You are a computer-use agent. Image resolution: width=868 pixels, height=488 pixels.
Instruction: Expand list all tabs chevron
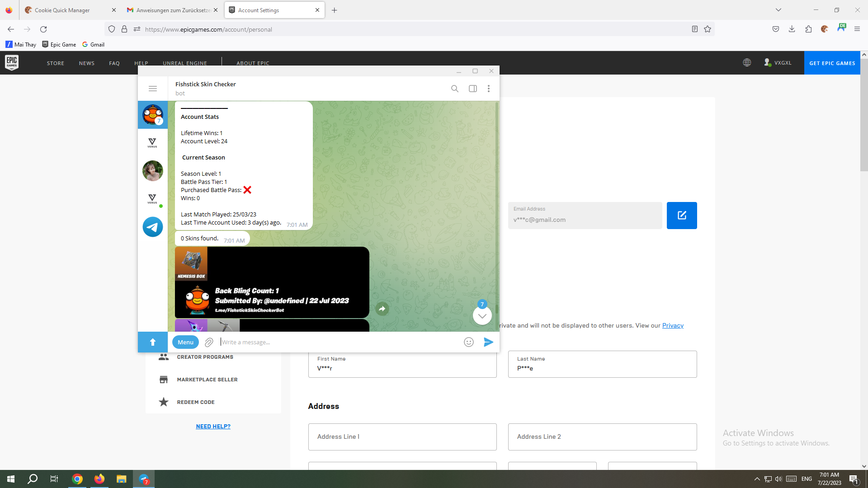pos(778,10)
